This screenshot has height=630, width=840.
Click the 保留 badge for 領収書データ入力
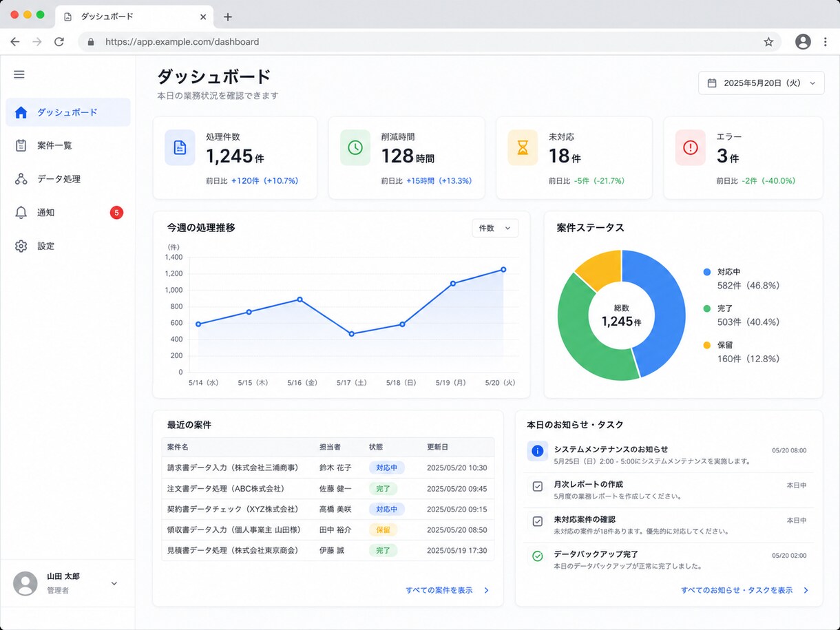tap(383, 529)
